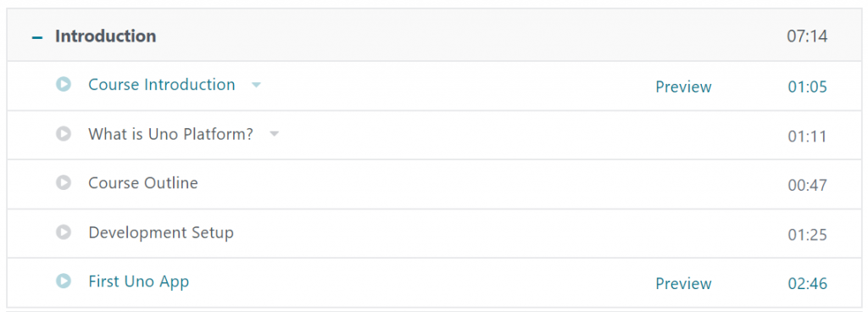This screenshot has width=868, height=312.
Task: Click the 07:14 total section duration
Action: [x=807, y=36]
